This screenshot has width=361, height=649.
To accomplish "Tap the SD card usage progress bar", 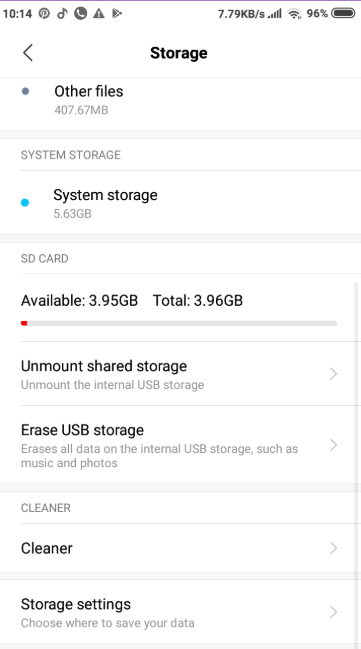I will click(x=179, y=323).
